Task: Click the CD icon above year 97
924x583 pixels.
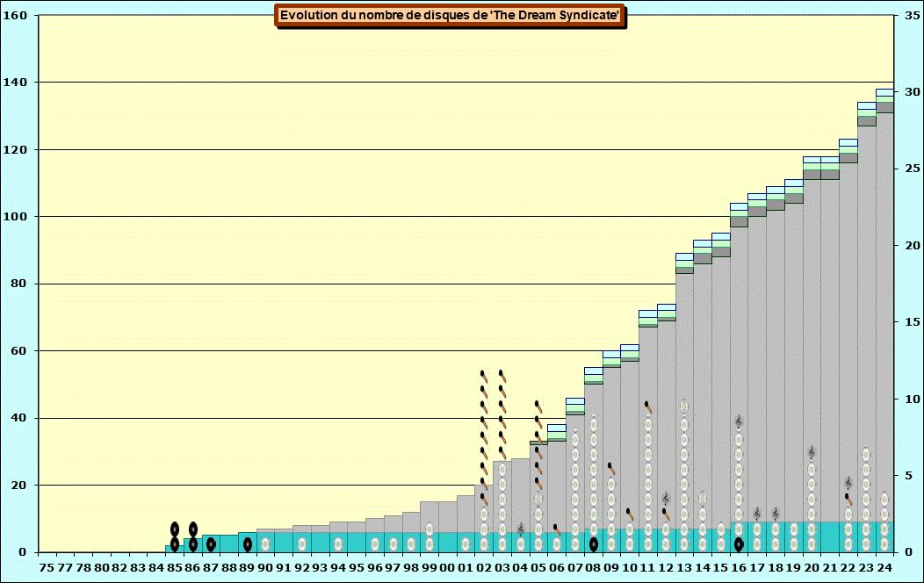Action: point(393,544)
